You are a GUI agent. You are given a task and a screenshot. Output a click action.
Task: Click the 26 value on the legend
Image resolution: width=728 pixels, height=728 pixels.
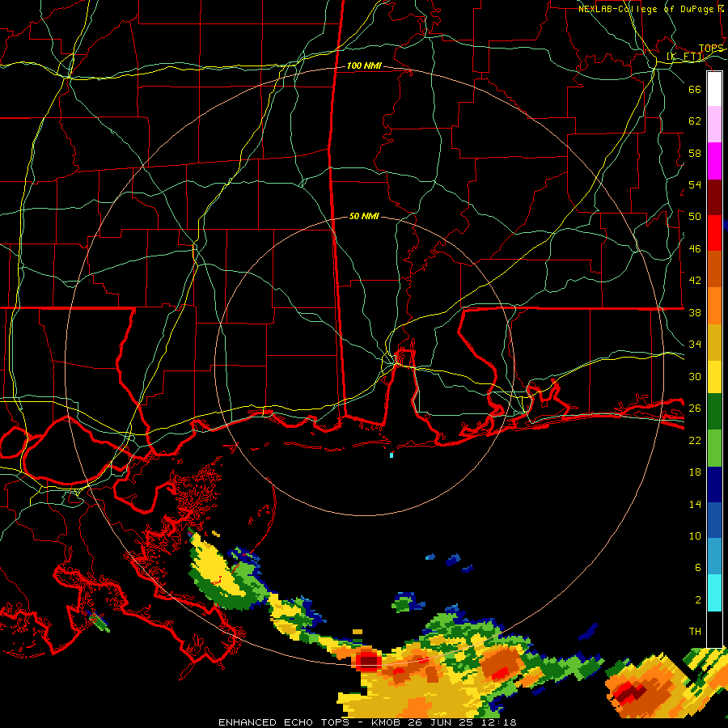tap(695, 408)
